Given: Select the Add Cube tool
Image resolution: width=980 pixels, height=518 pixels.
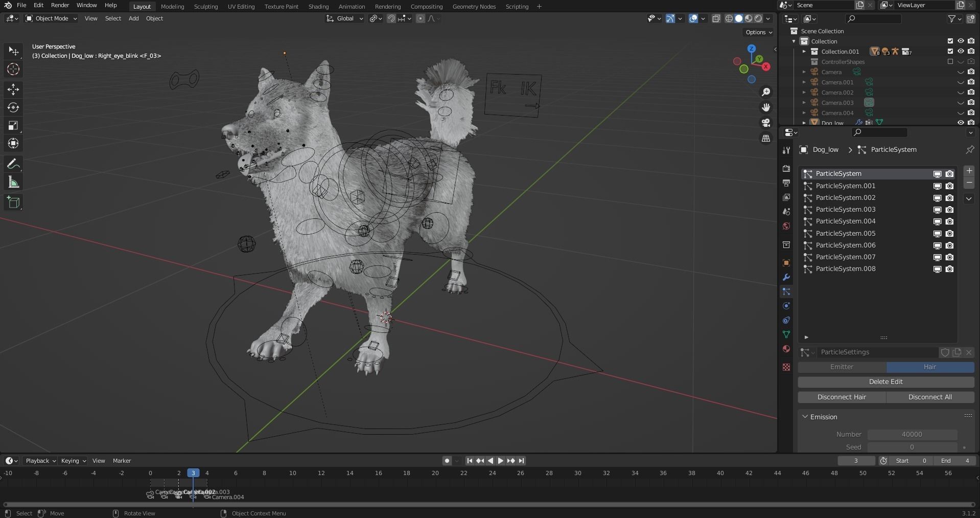Looking at the screenshot, I should [13, 202].
